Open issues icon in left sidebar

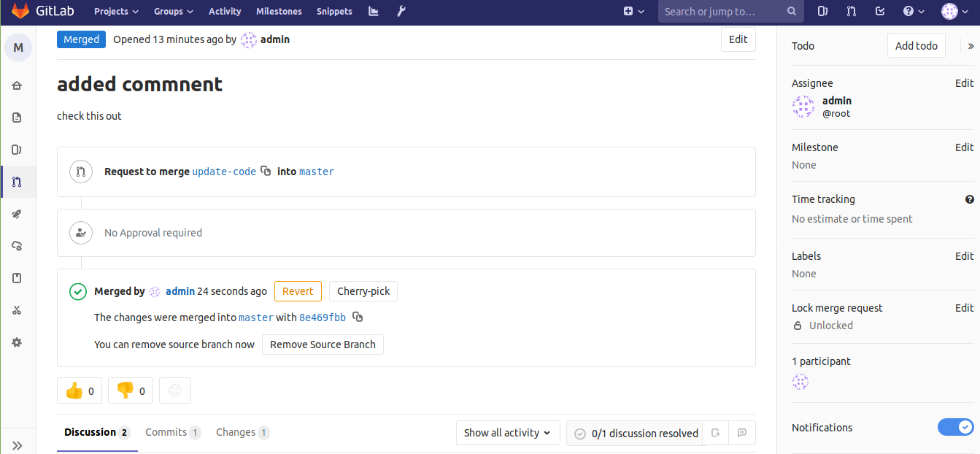click(18, 150)
